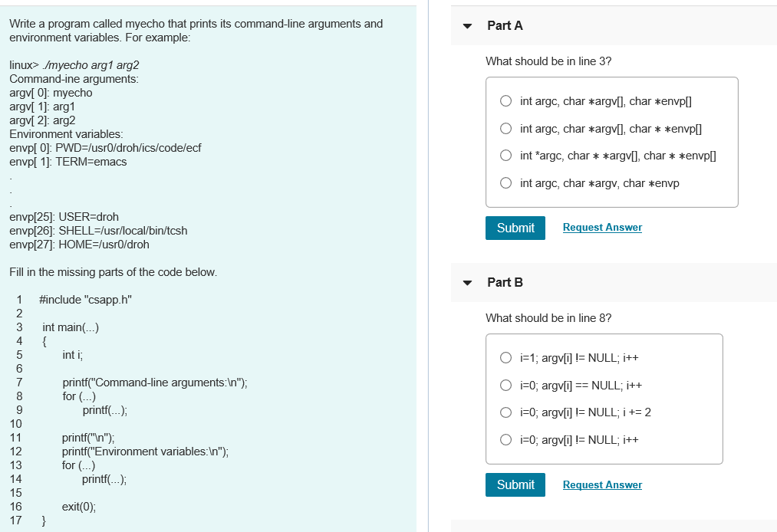Submit the Part A answer
Image resolution: width=777 pixels, height=532 pixels.
[515, 228]
